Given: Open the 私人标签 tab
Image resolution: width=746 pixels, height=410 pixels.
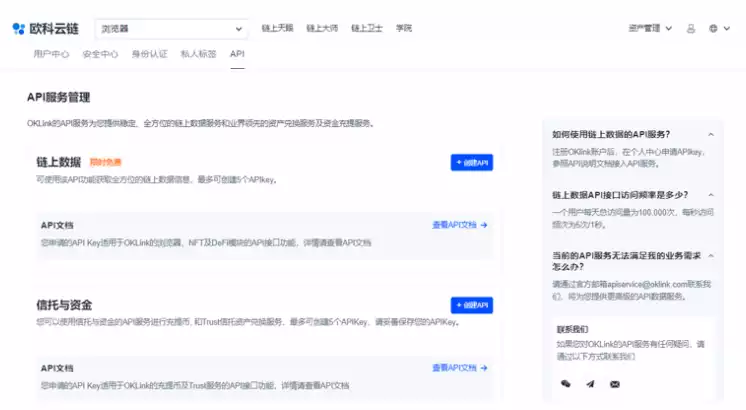Looking at the screenshot, I should click(x=198, y=53).
